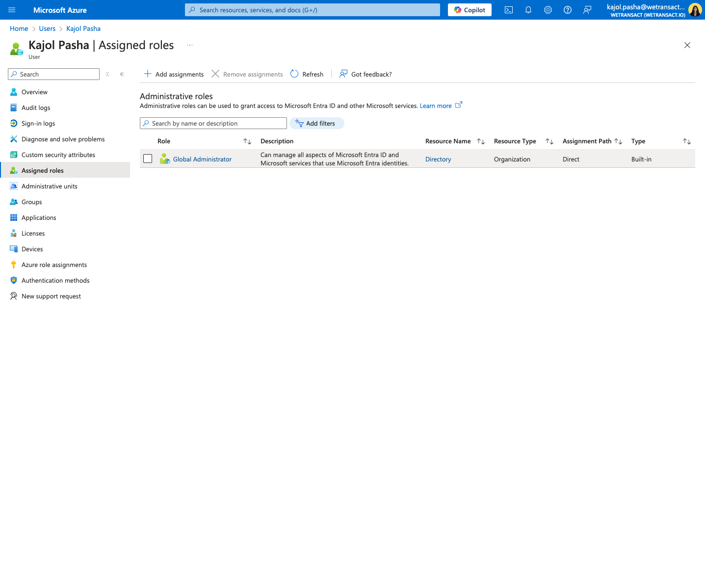Click Got feedback?
The image size is (705, 588).
pyautogui.click(x=366, y=74)
